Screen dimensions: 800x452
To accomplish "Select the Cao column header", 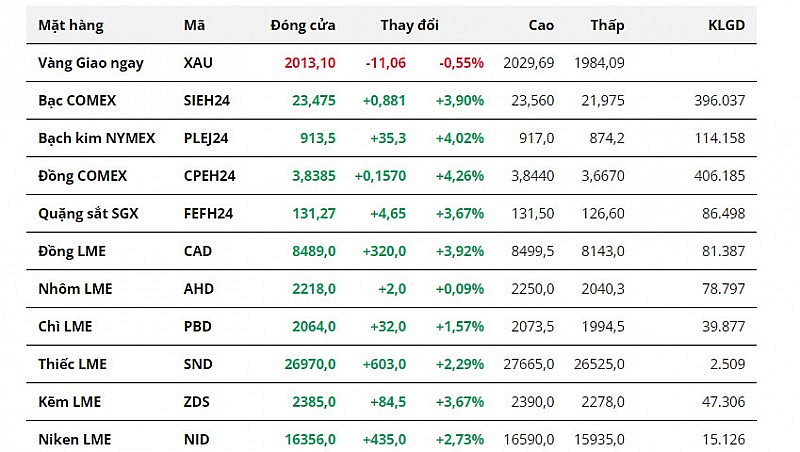I will [540, 25].
